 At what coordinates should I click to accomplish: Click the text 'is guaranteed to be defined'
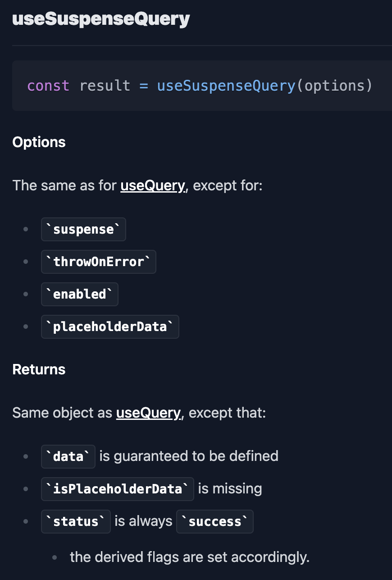tap(189, 456)
